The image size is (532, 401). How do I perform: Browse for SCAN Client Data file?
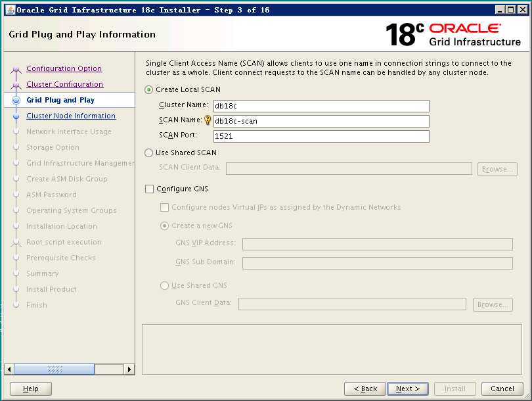pos(497,169)
